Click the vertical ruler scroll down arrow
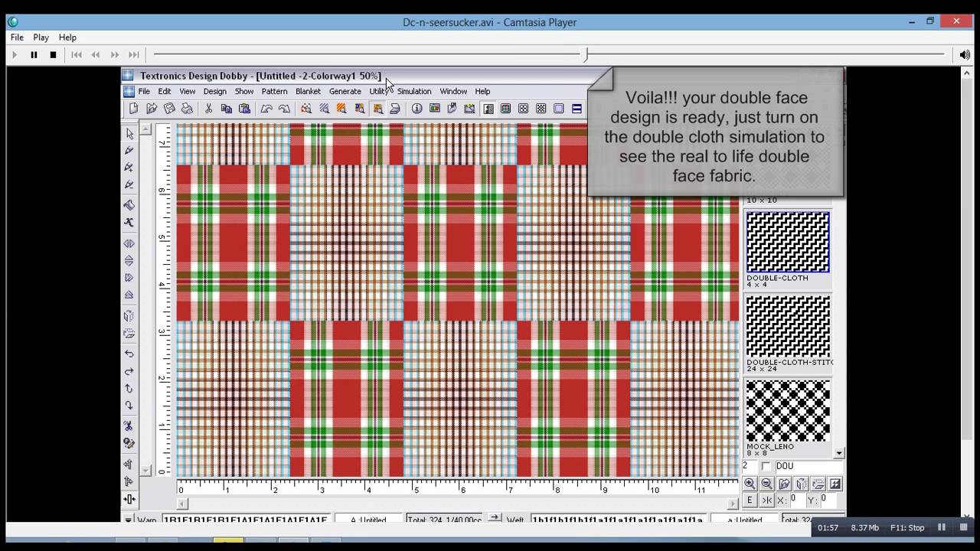The image size is (980, 551). click(146, 471)
